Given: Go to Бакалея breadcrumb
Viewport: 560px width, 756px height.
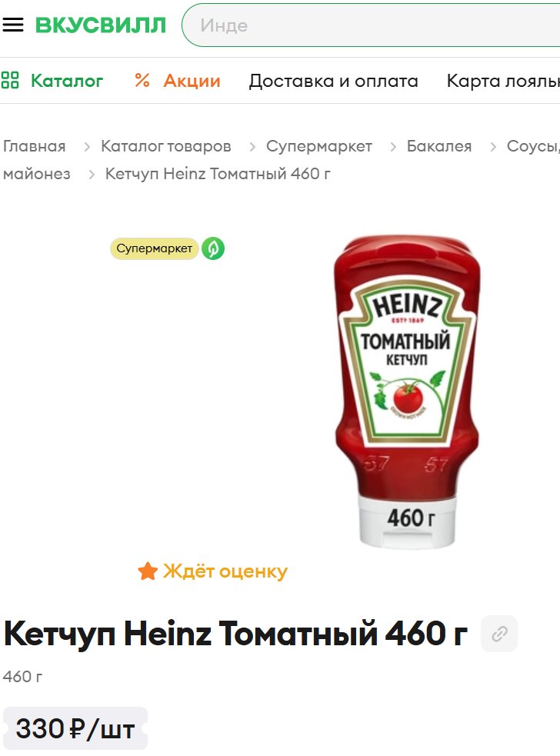Looking at the screenshot, I should click(439, 146).
